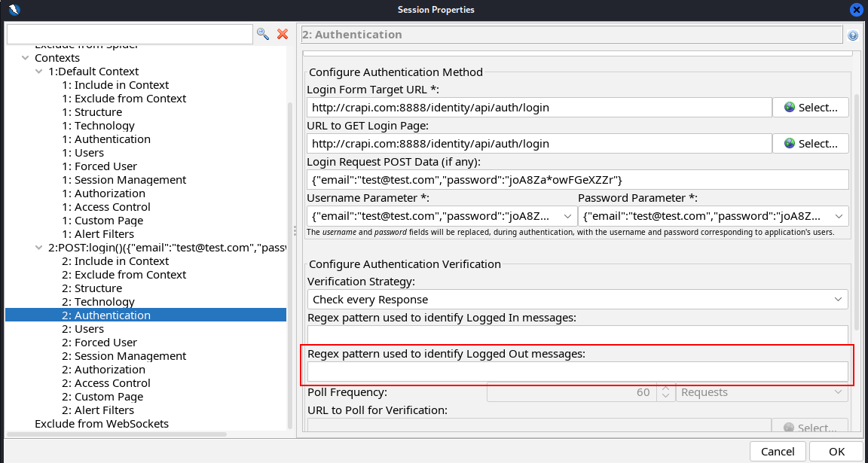The image size is (868, 463).
Task: Select Exclude from WebSockets tree item
Action: point(101,424)
